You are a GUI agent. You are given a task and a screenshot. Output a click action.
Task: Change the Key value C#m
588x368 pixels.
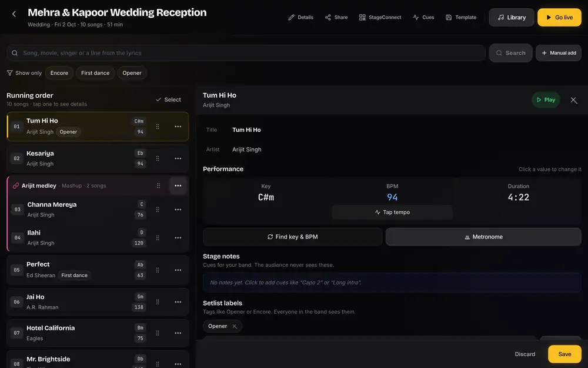tap(266, 197)
